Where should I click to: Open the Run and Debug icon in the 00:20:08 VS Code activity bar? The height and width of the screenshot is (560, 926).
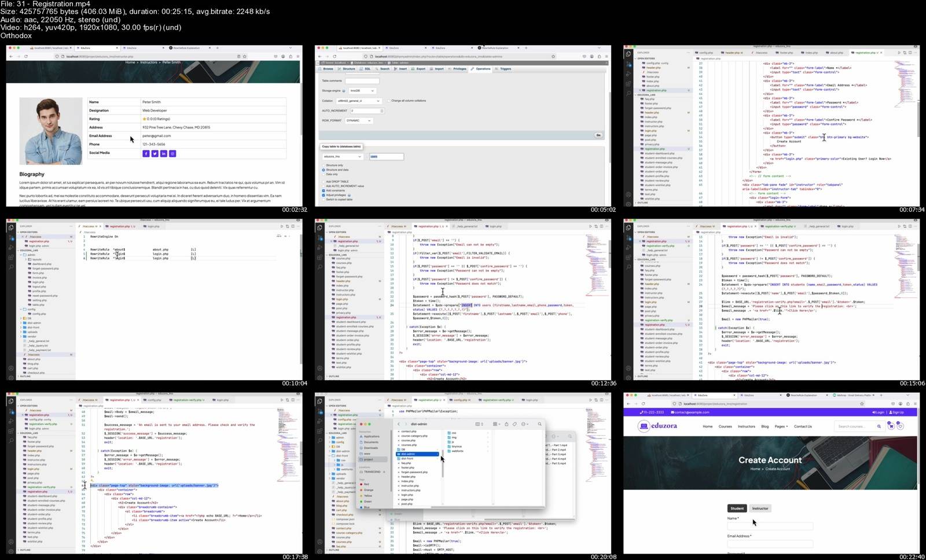(319, 422)
